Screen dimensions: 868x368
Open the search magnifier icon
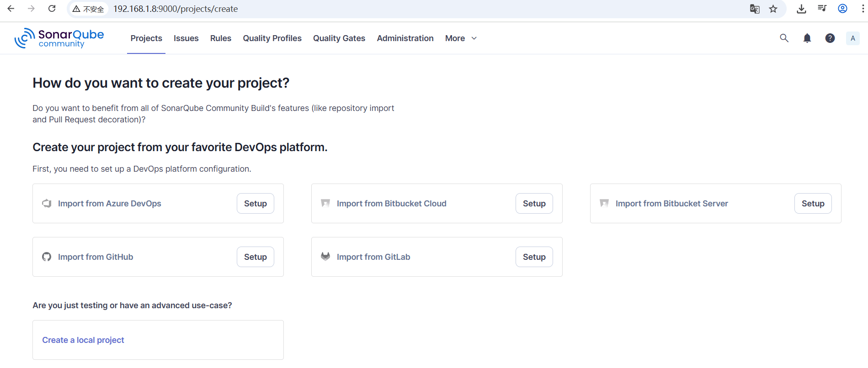[784, 38]
